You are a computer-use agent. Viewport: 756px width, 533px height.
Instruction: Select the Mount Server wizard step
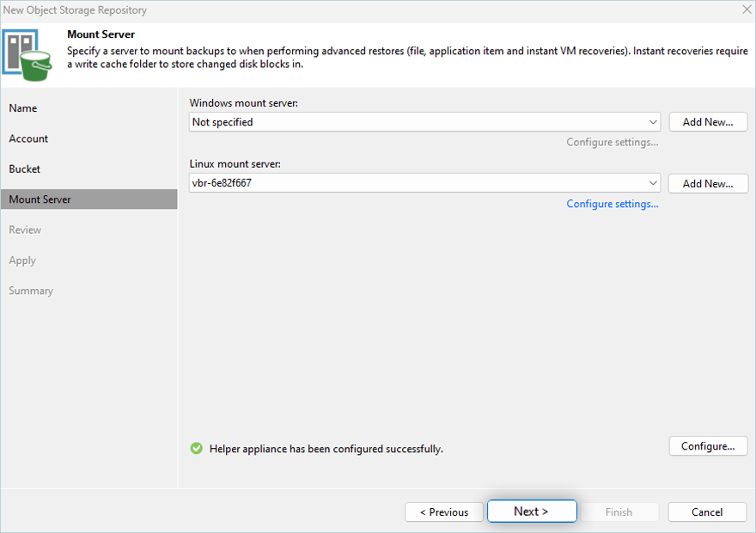[x=40, y=199]
